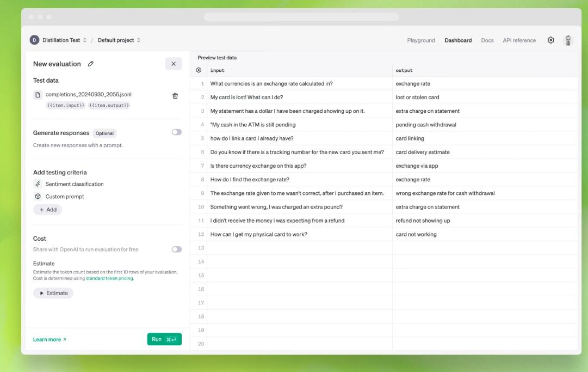Viewport: 588px width, 372px height.
Task: Click the Sentiment classification criterion icon
Action: coord(38,184)
